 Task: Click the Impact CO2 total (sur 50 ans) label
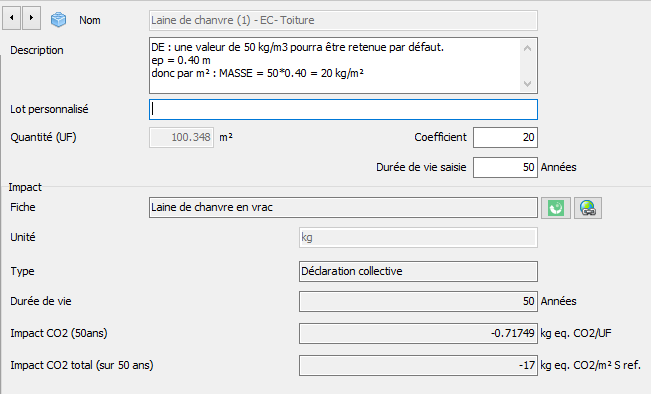tap(82, 365)
